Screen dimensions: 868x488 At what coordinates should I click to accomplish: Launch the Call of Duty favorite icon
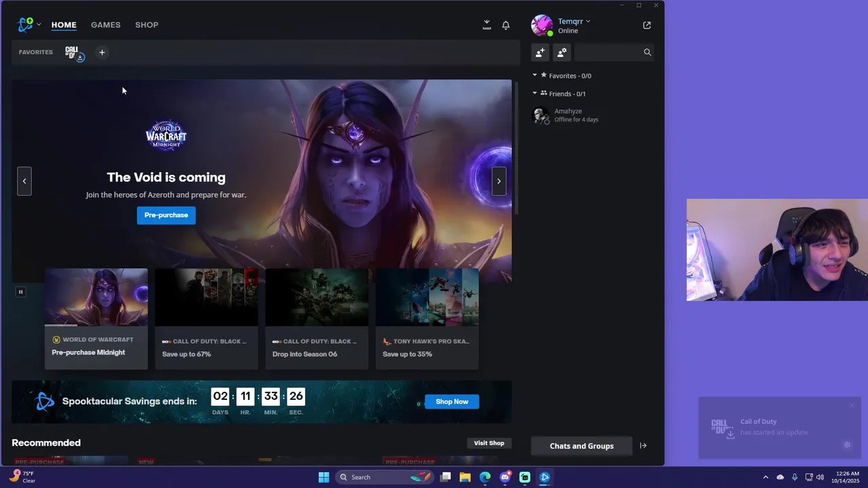click(73, 52)
